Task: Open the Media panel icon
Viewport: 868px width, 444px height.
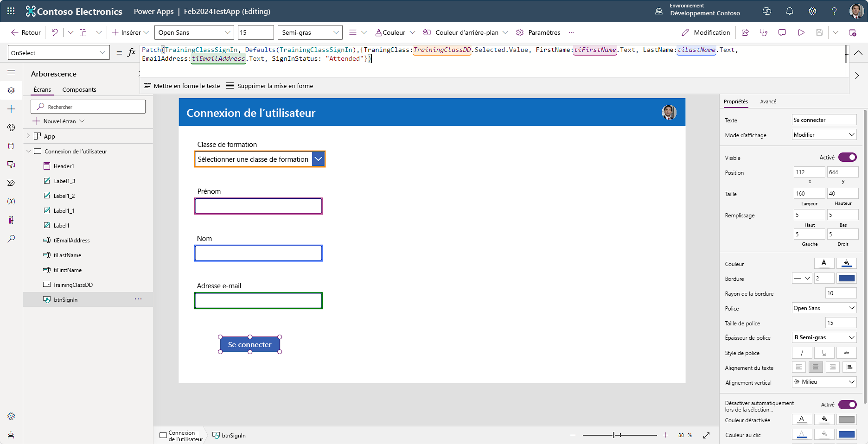Action: (11, 165)
